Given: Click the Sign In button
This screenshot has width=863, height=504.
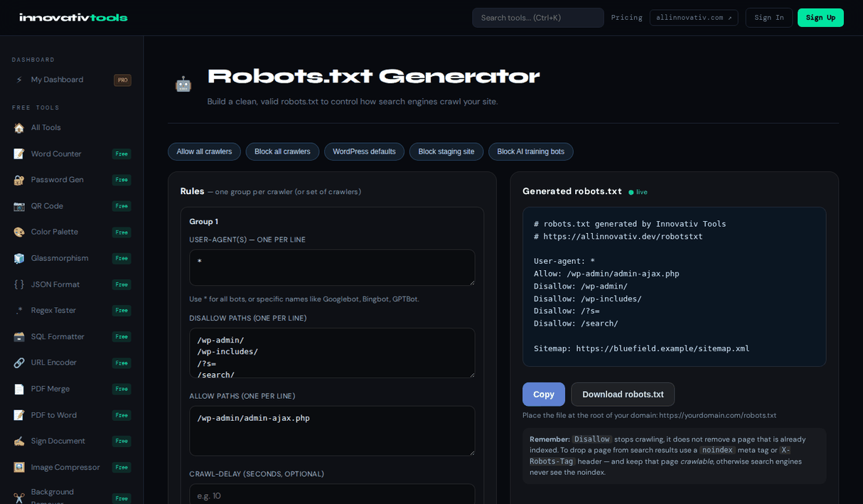Looking at the screenshot, I should point(769,18).
